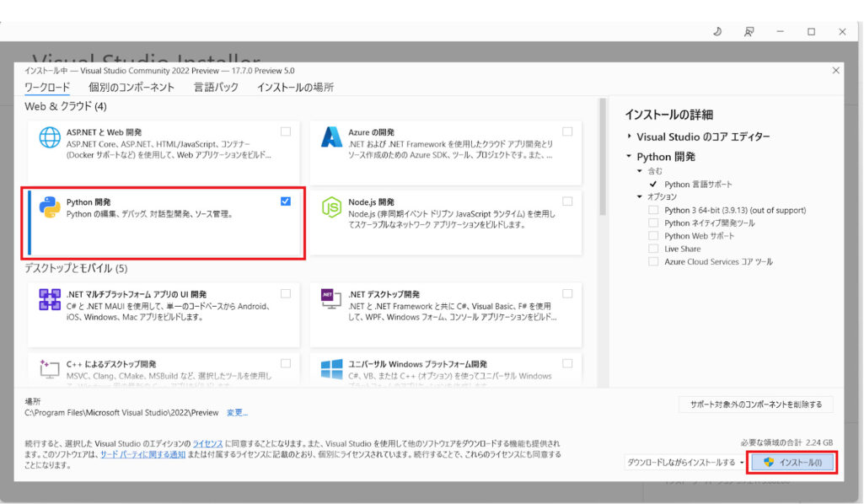Click the Python development logo icon
Viewport: 864px width, 504px height.
(50, 207)
